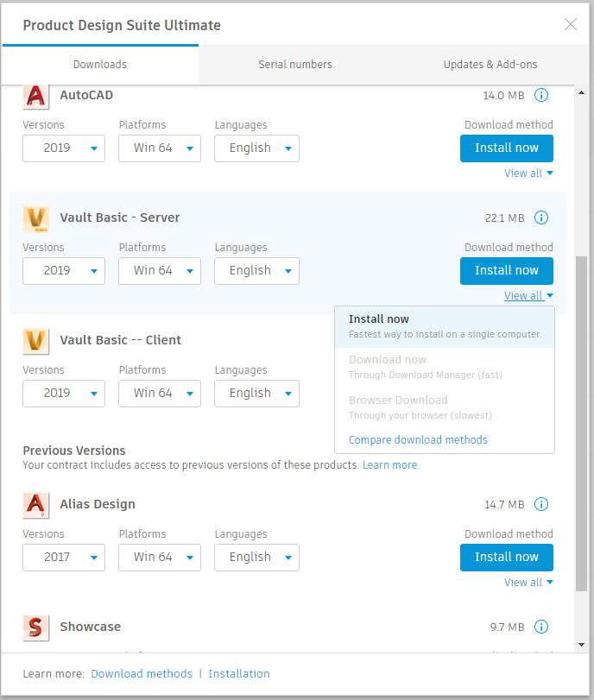Switch to Updates & Add-ons tab
This screenshot has height=700, width=594.
click(490, 65)
